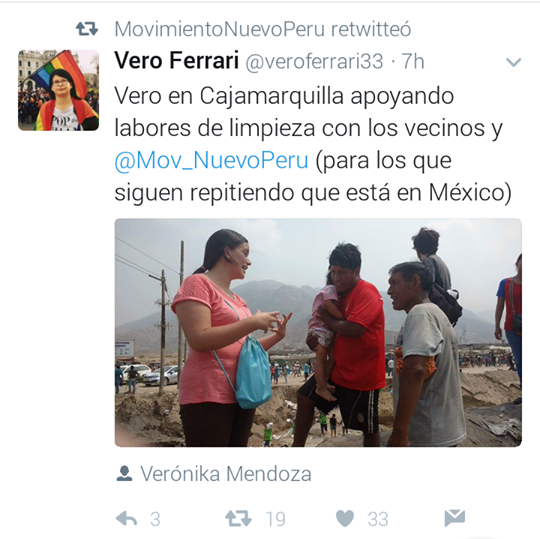Visit the @veroferrari33 handle
The height and width of the screenshot is (539, 540).
click(314, 62)
